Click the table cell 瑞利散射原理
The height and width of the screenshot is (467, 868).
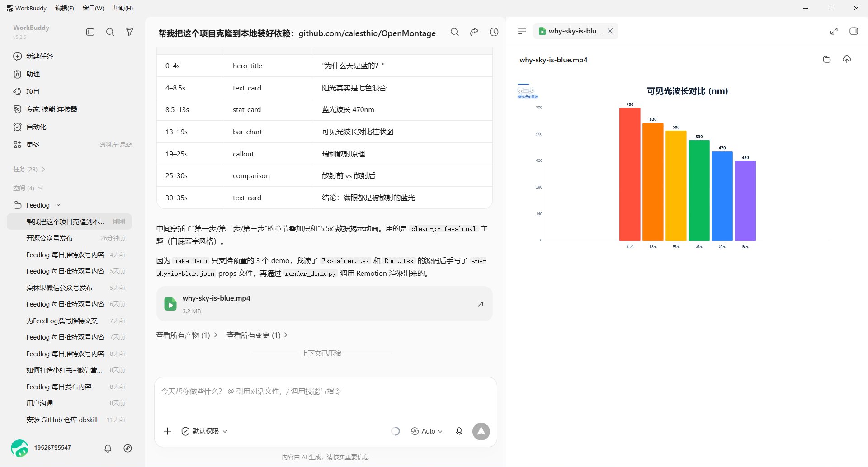tap(402, 154)
